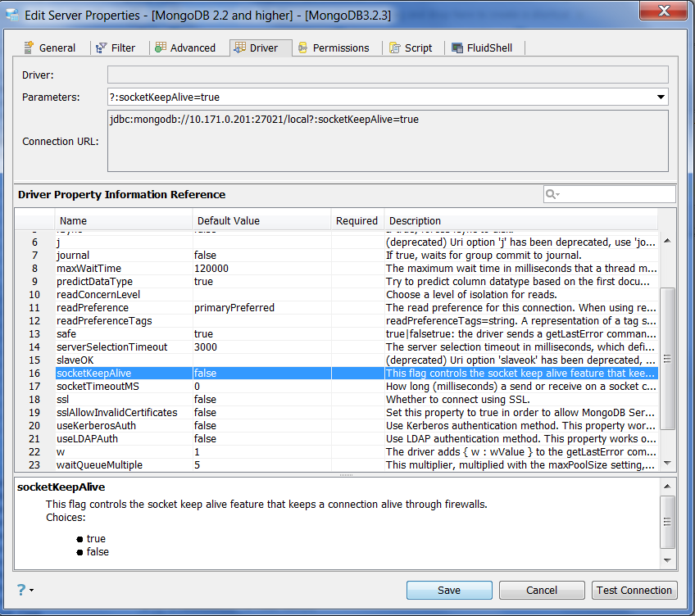This screenshot has height=616, width=695.
Task: Open the help question mark menu
Action: 25,590
